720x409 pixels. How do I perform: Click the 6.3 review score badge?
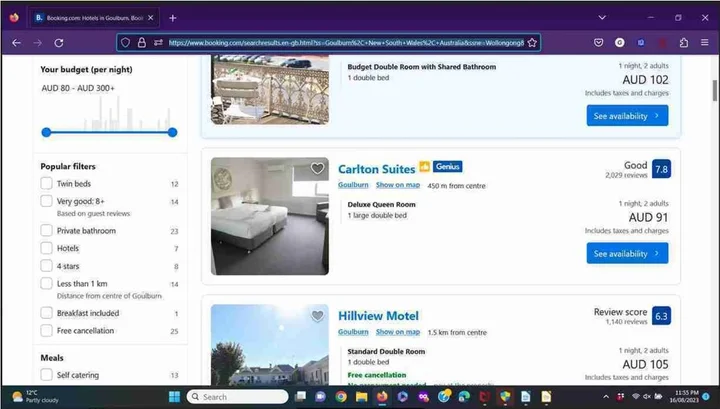[x=661, y=316]
